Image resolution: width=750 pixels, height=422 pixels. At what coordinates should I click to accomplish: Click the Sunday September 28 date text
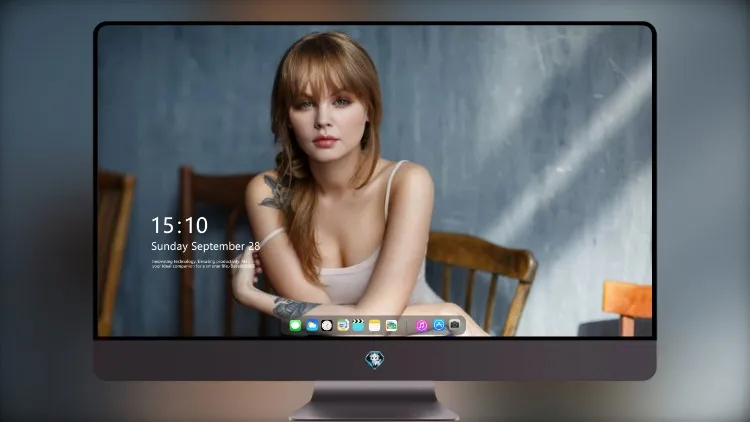(x=206, y=246)
